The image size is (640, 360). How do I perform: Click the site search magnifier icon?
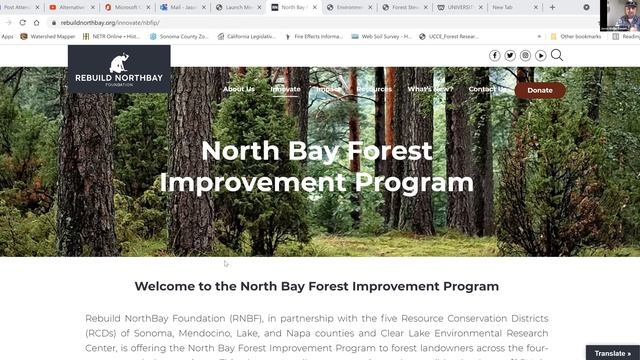tap(557, 55)
